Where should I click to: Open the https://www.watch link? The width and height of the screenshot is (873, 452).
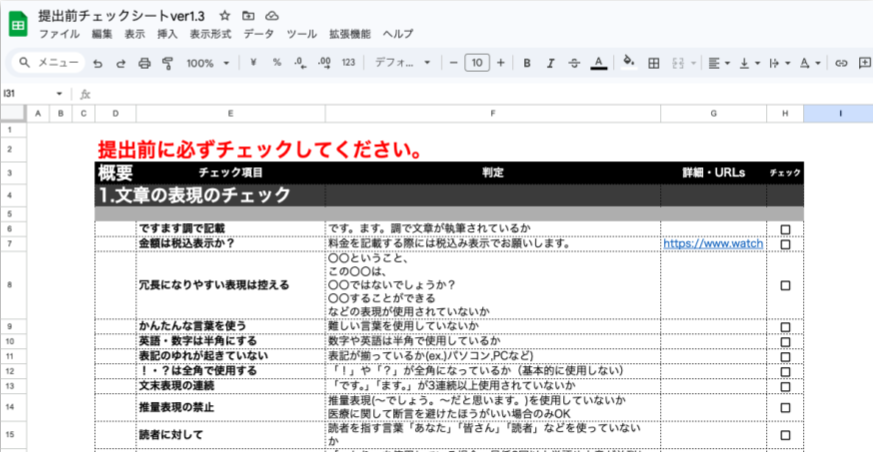coord(713,244)
